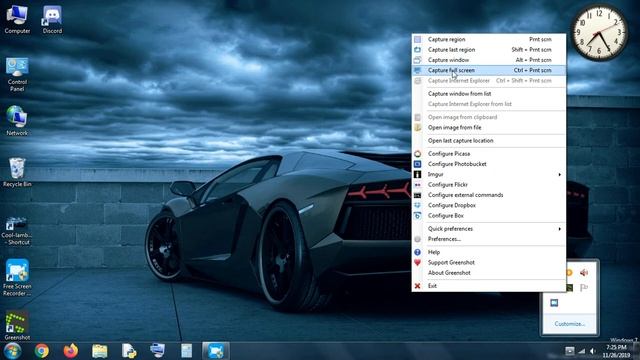Select Control Panel desktop icon
This screenshot has width=640, height=360.
coord(17,74)
